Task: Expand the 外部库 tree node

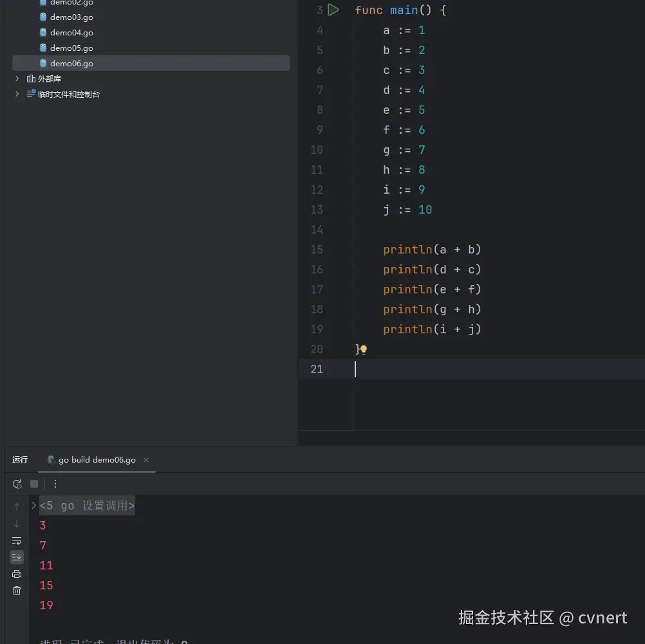Action: 17,78
